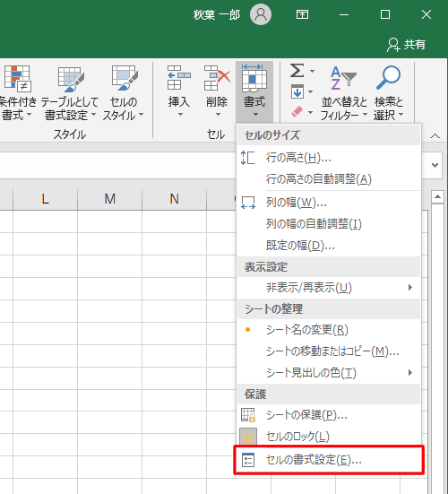Choose シートの保護(P)... entry
This screenshot has width=448, height=494.
point(329,415)
